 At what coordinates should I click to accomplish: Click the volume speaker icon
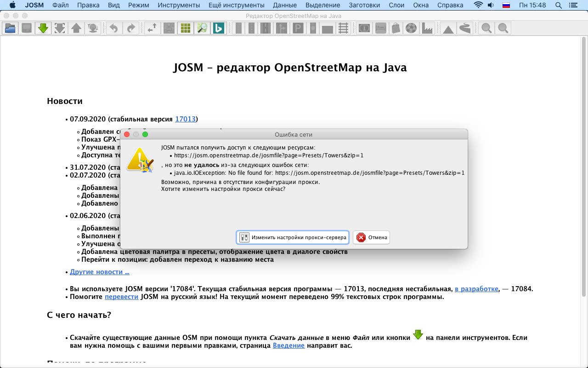[491, 5]
